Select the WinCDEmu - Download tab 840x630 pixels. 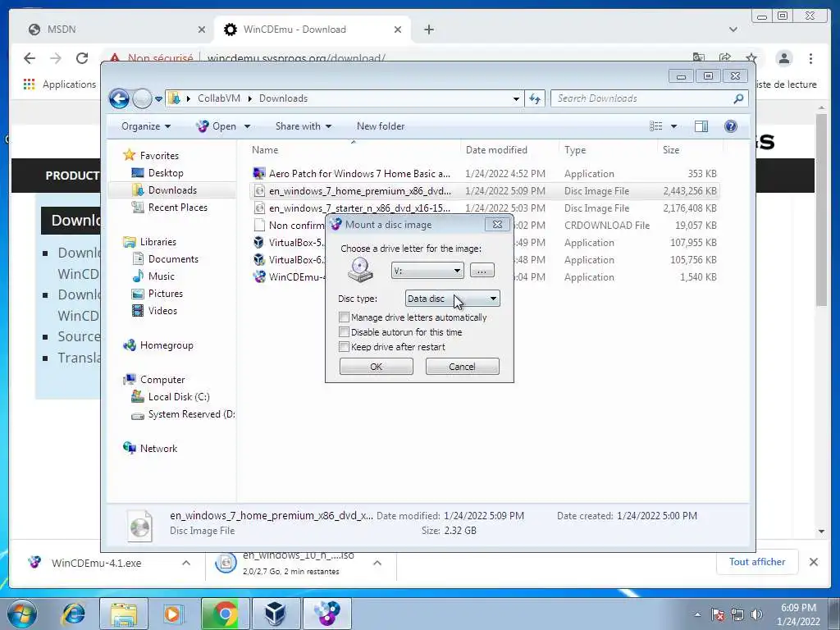pos(313,30)
